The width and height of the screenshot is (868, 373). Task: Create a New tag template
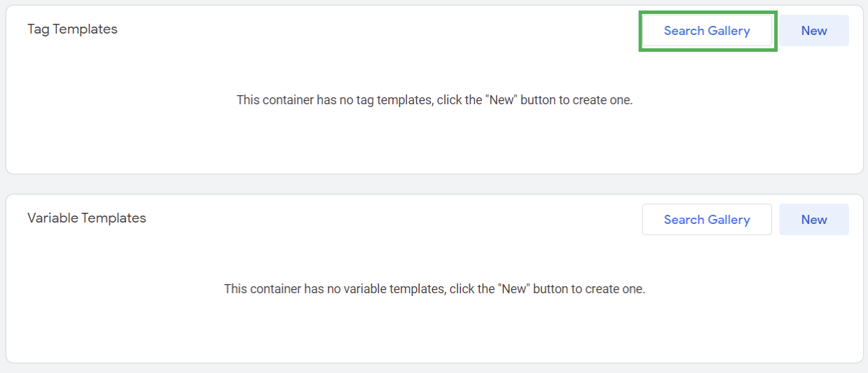click(814, 31)
